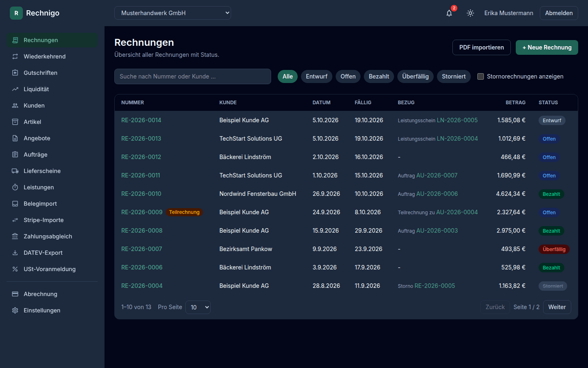Screen dimensions: 588x368
Task: Open Leistungsschein LN-2026-0005 link
Action: [x=457, y=120]
